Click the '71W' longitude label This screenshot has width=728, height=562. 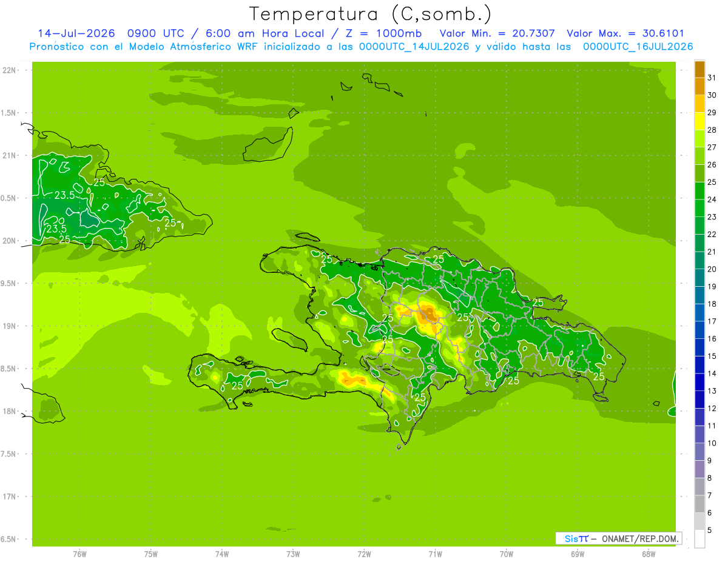pos(435,554)
